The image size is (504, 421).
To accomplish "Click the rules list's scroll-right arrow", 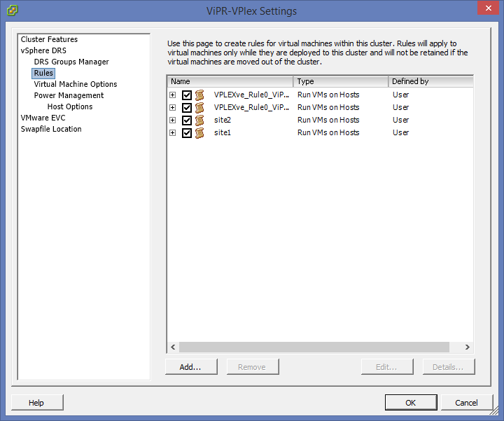I will click(468, 347).
